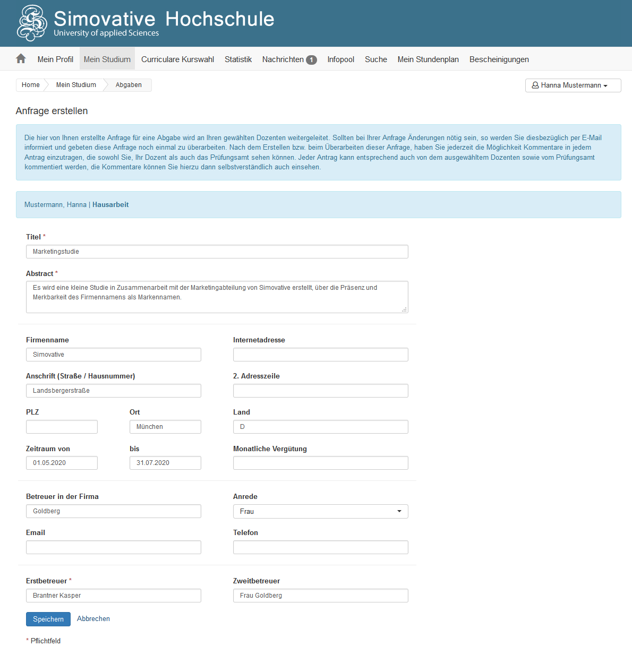The image size is (632, 672).
Task: Click the empty PLZ field
Action: 62,427
